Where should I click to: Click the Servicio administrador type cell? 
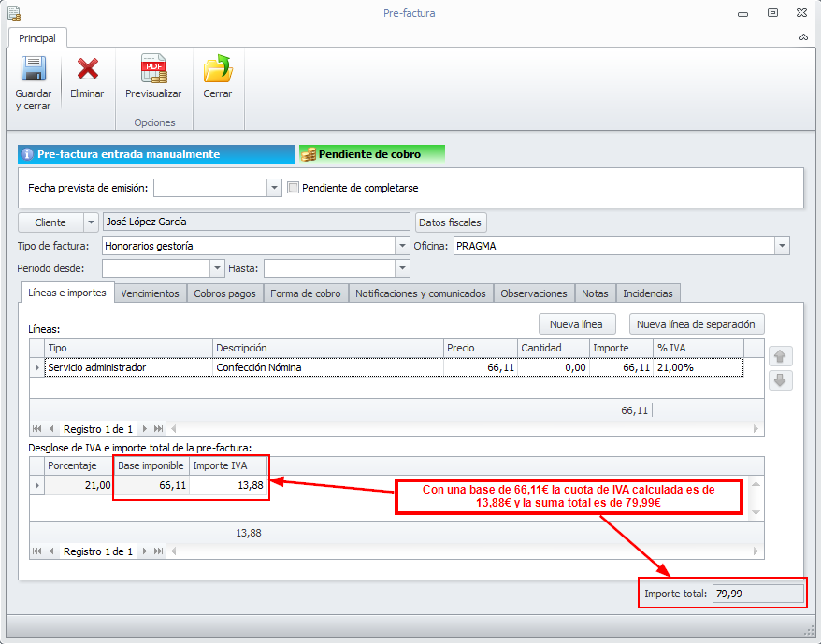point(129,367)
